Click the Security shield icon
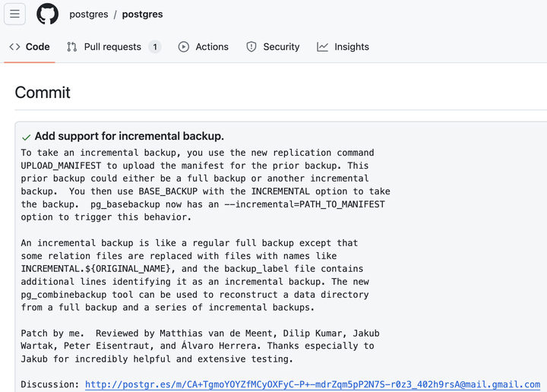The image size is (547, 392). click(x=251, y=47)
